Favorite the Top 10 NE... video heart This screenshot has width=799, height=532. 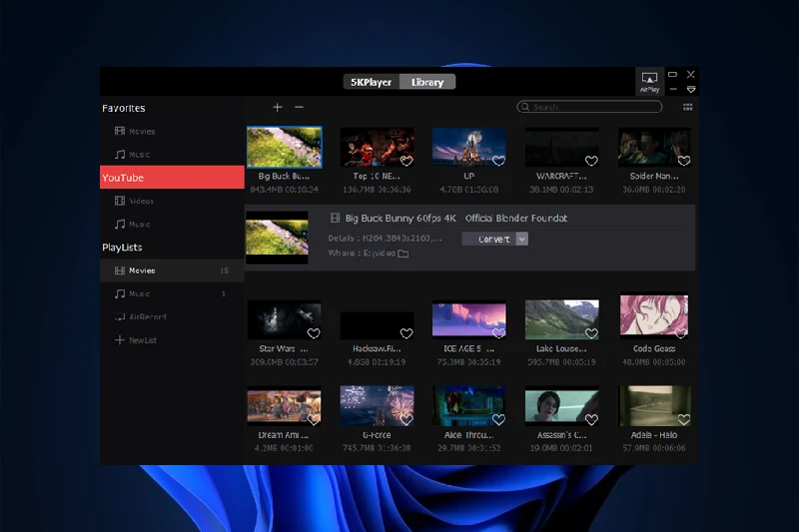[406, 161]
